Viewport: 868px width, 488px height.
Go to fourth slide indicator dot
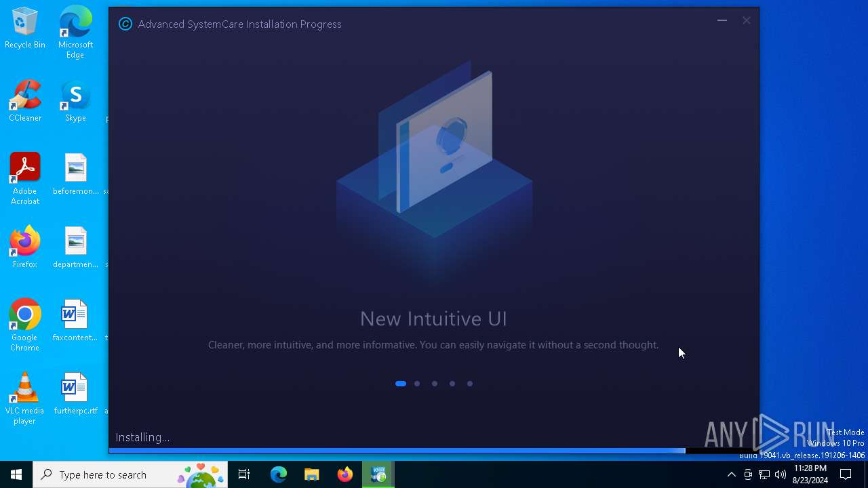452,384
